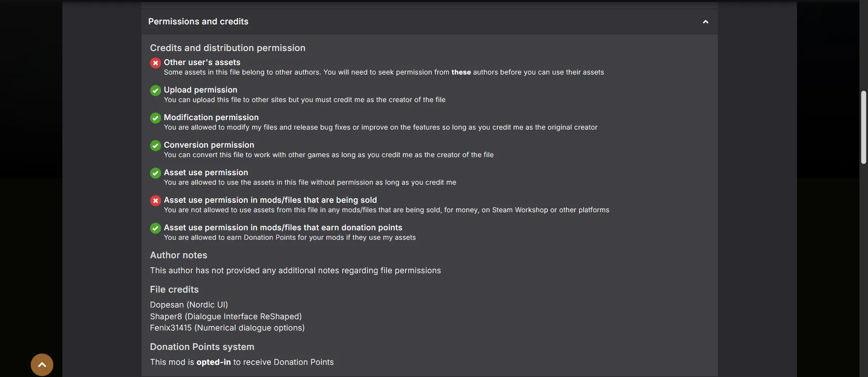
Task: Collapse the Permissions and credits section chevron
Action: point(705,22)
